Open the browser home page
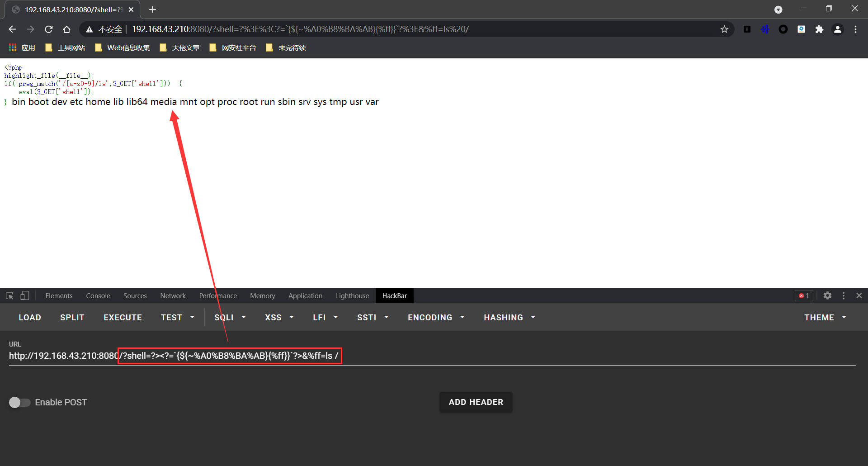Viewport: 868px width, 466px height. 66,29
